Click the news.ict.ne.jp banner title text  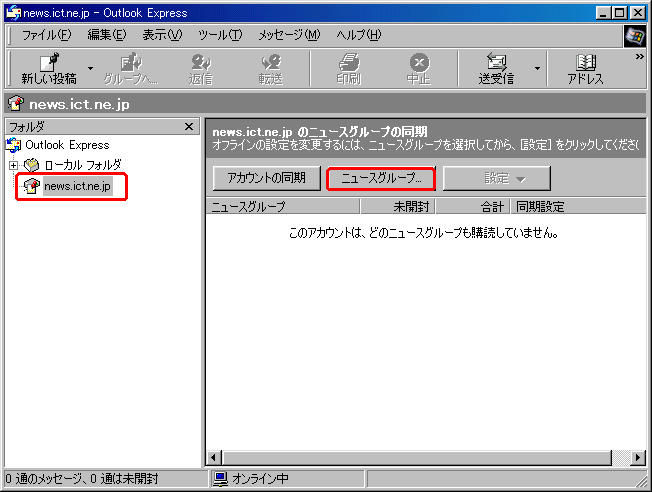(x=79, y=104)
